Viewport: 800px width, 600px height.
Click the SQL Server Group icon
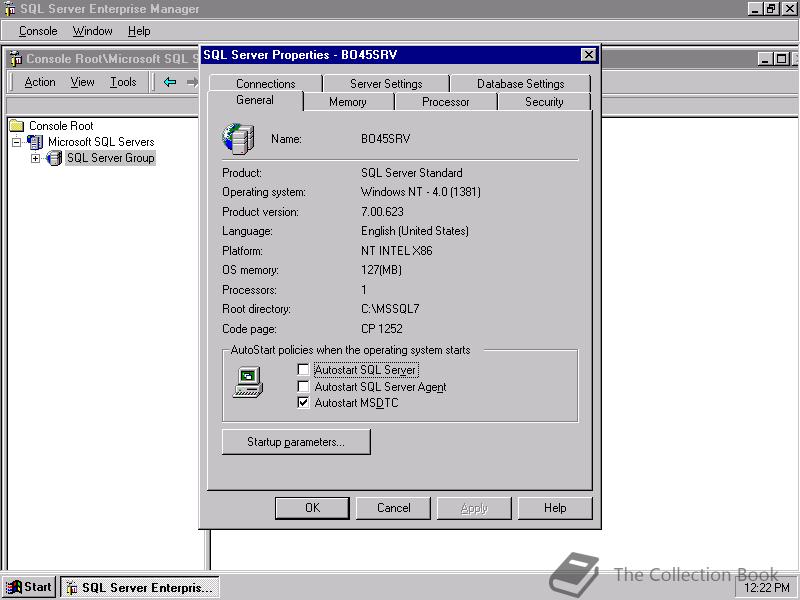(x=54, y=158)
